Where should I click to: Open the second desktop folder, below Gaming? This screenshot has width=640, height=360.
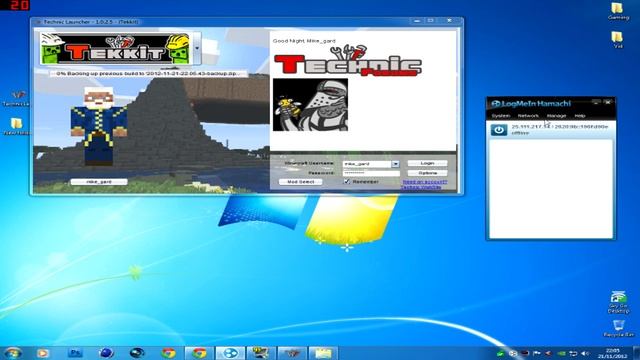(x=618, y=40)
